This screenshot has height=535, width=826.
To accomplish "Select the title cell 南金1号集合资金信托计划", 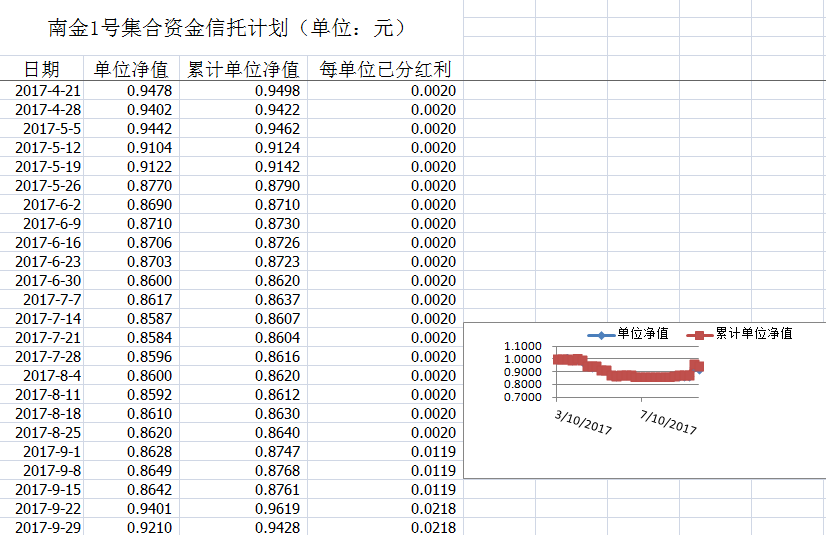I will 228,28.
